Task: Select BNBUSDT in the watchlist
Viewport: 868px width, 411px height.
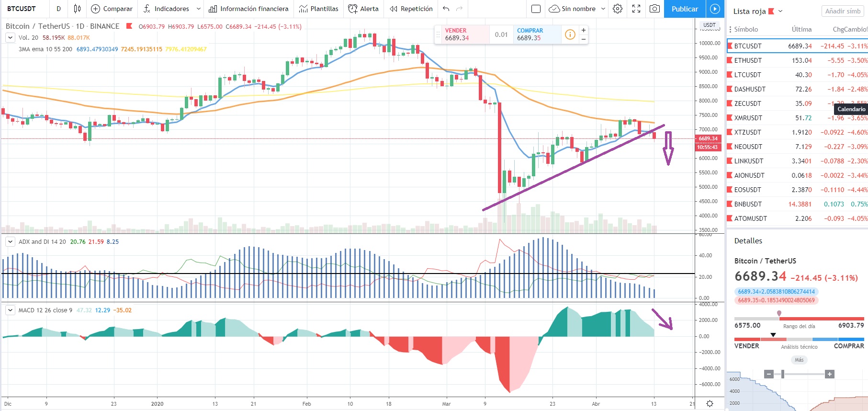Action: [797, 204]
